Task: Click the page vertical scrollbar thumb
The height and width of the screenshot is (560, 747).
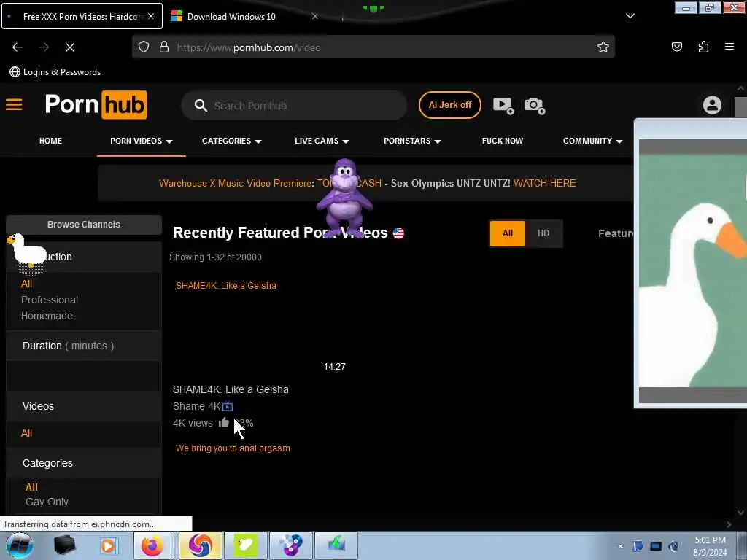Action: point(740,107)
